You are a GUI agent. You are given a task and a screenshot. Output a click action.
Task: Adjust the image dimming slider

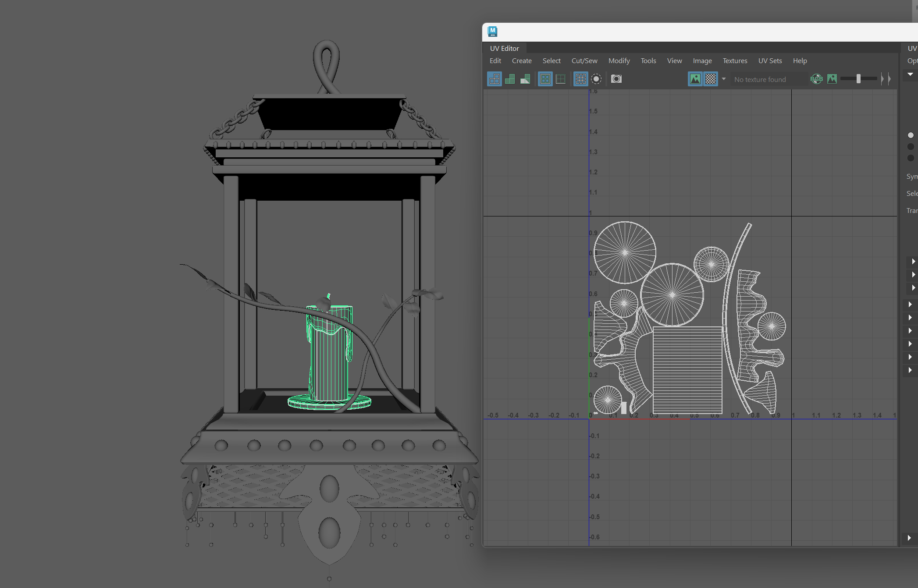[x=858, y=79]
